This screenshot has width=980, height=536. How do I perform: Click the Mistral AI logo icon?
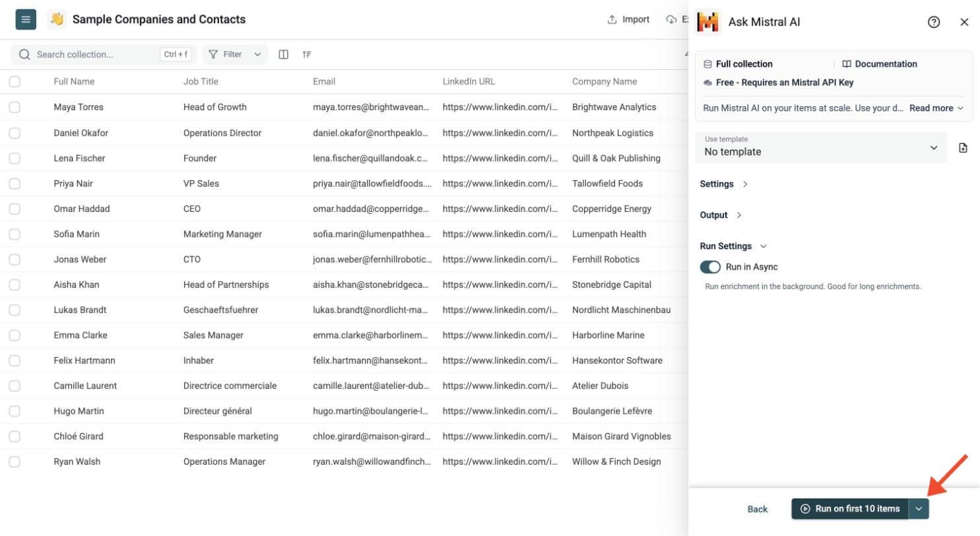(x=708, y=22)
